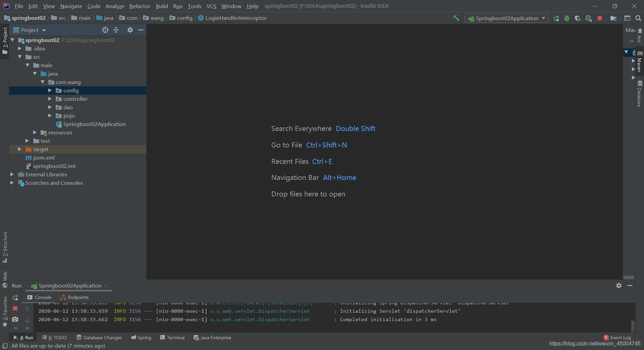Open Search Everywhere magnifier icon
Viewport: 644px width, 350px height.
[638, 18]
